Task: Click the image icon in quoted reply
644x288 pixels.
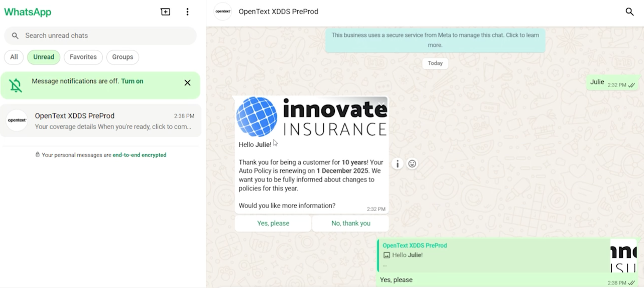Action: (x=386, y=255)
